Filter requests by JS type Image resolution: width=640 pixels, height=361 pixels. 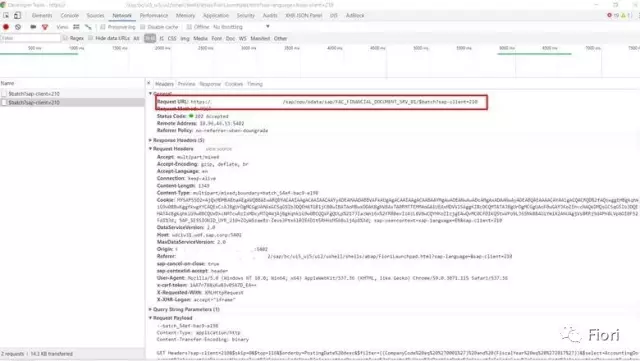tap(162, 38)
